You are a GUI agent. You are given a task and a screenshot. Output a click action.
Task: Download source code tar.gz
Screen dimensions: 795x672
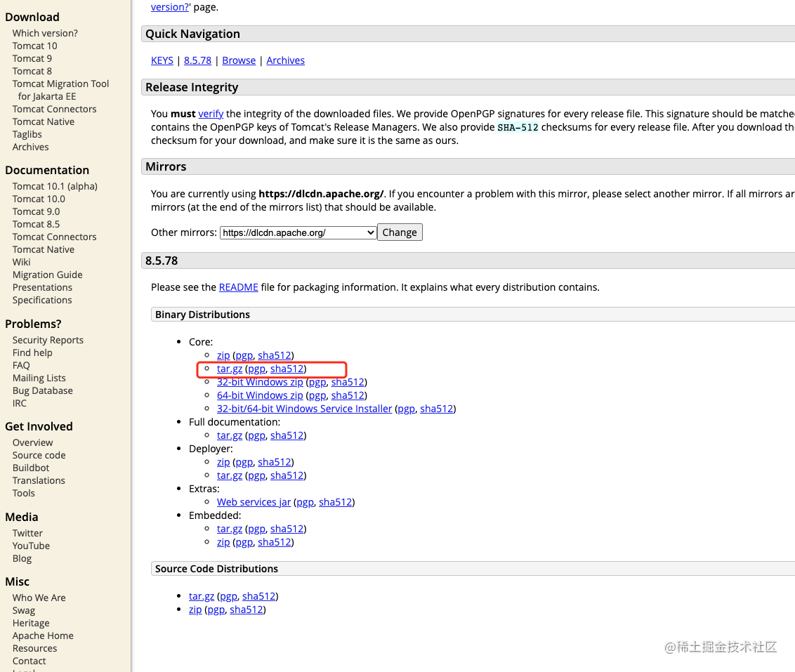pos(202,596)
